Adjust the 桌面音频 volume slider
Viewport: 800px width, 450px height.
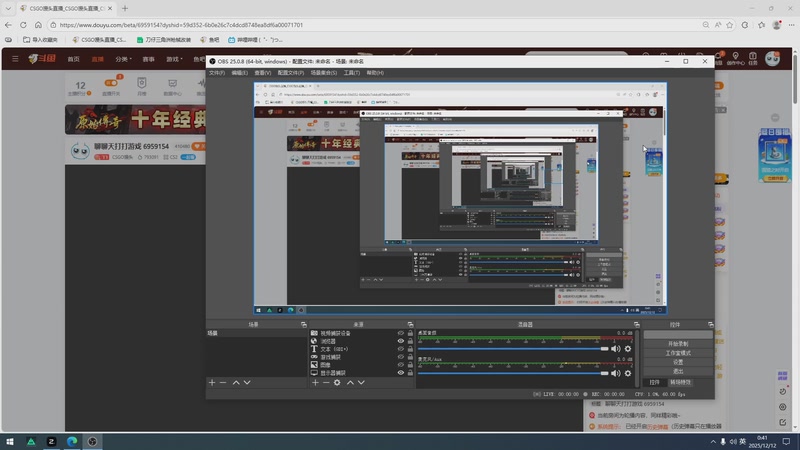click(513, 349)
